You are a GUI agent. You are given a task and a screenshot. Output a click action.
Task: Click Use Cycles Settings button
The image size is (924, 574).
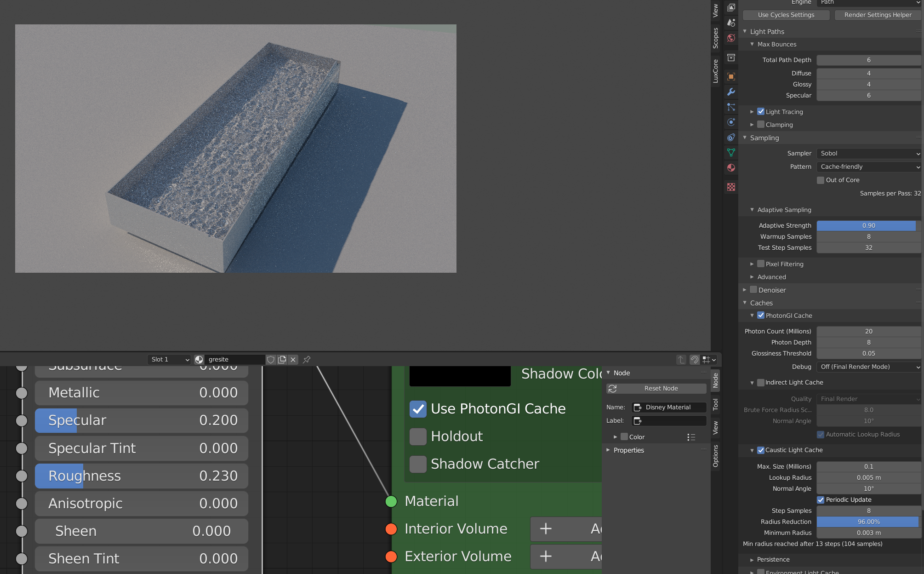tap(786, 15)
